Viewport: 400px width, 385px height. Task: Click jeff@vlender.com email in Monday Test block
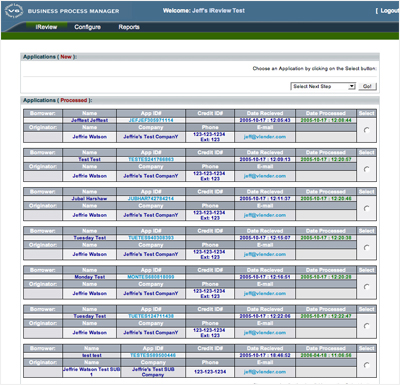(265, 293)
